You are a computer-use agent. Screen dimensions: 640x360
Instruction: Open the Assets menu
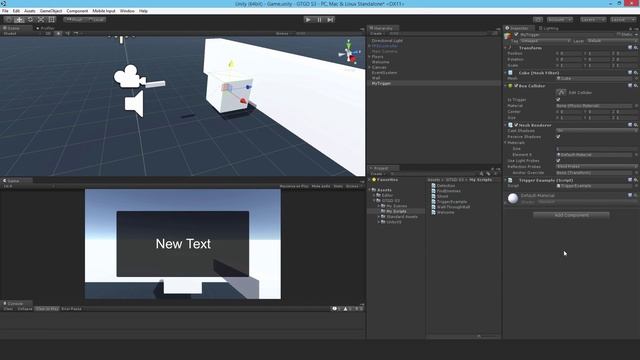click(x=30, y=11)
